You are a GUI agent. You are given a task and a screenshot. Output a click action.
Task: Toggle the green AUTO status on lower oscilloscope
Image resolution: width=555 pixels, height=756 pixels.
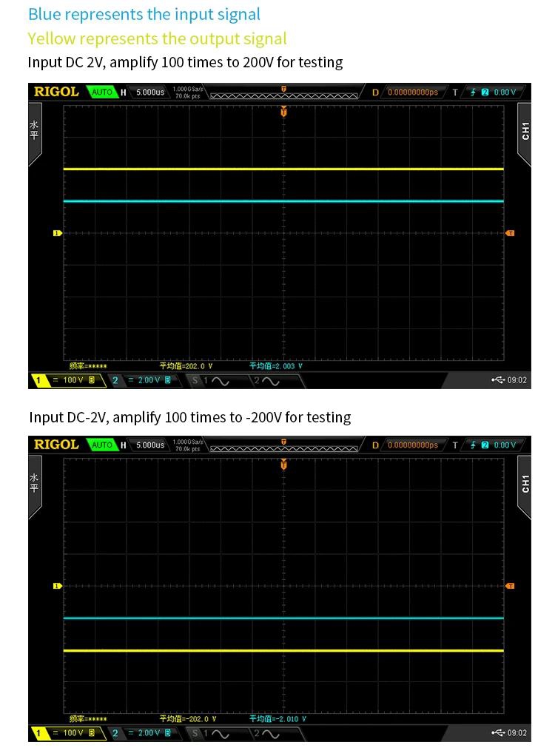tap(101, 445)
